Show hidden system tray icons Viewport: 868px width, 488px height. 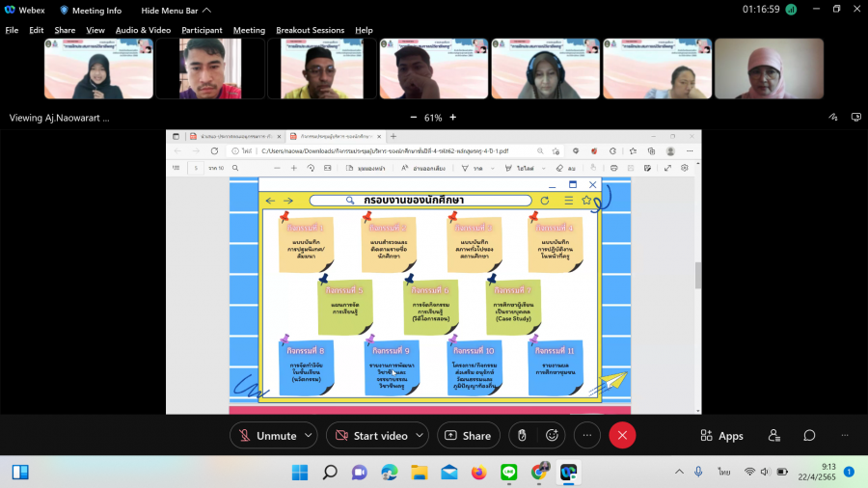[x=679, y=473]
